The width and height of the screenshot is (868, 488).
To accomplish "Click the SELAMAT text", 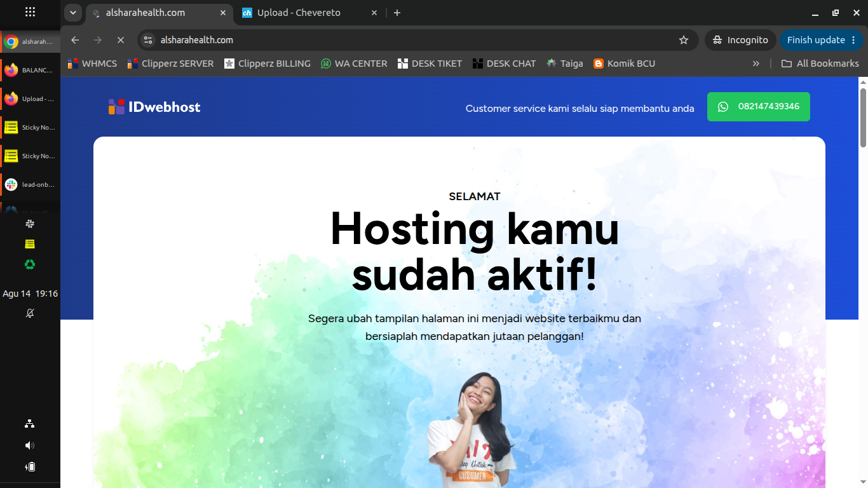I will tap(475, 196).
